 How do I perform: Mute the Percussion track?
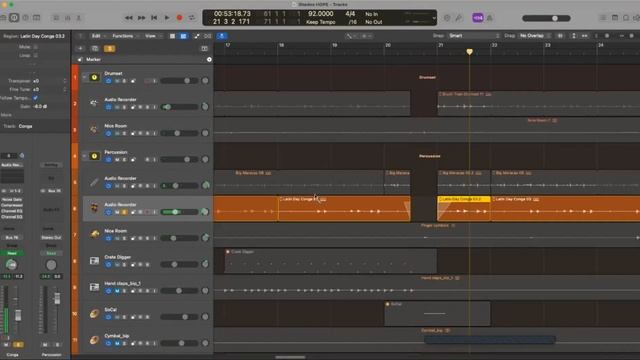117,160
